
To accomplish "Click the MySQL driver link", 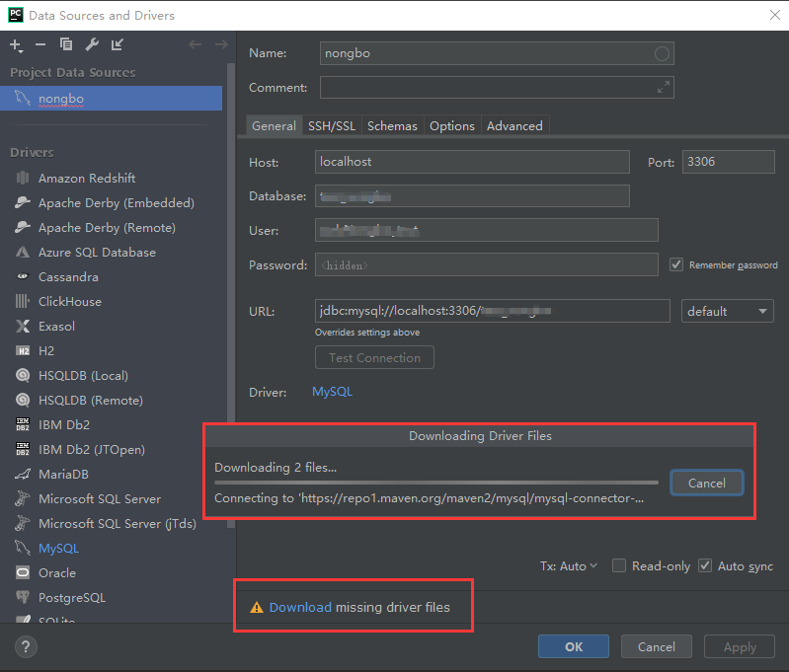I will pyautogui.click(x=332, y=392).
